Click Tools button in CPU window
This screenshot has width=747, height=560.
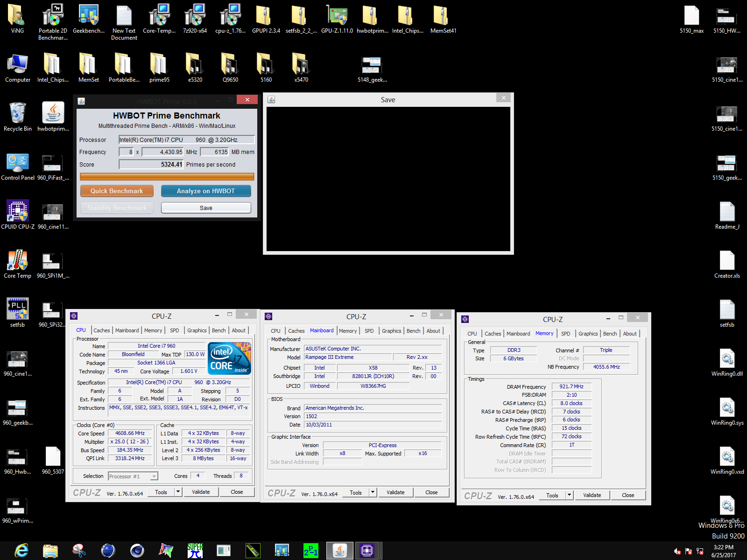coord(161,492)
